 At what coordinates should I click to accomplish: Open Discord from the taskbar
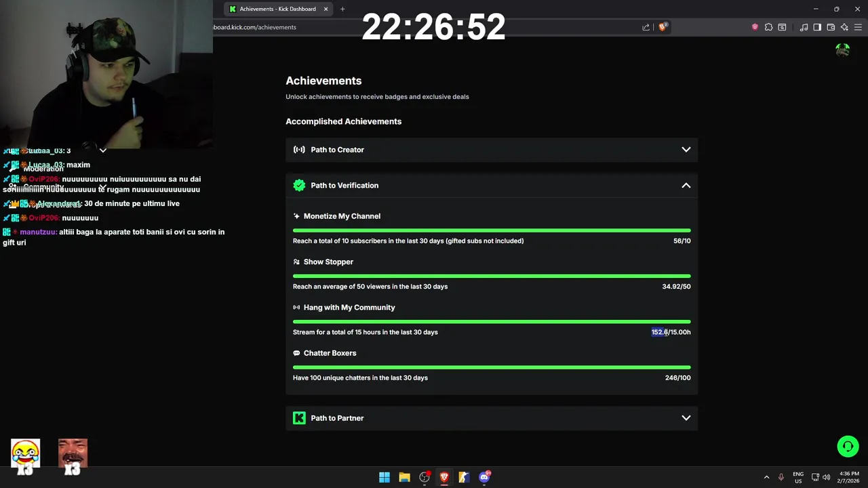click(484, 477)
